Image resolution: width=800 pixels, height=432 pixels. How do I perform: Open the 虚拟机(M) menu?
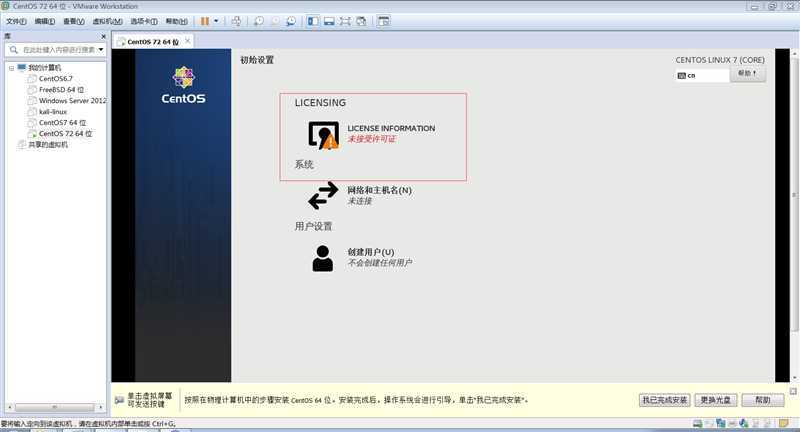108,21
